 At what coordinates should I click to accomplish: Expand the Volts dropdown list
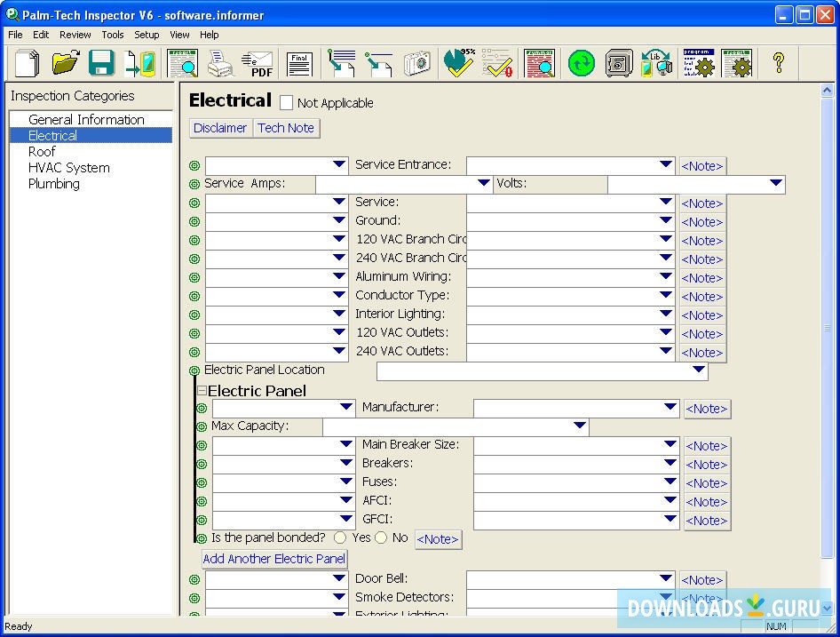[x=775, y=184]
